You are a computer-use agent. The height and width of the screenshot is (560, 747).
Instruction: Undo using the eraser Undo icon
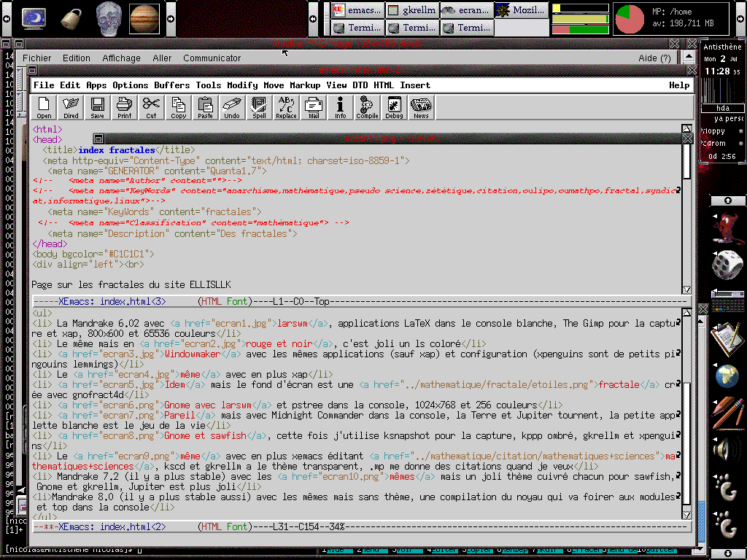pos(231,107)
